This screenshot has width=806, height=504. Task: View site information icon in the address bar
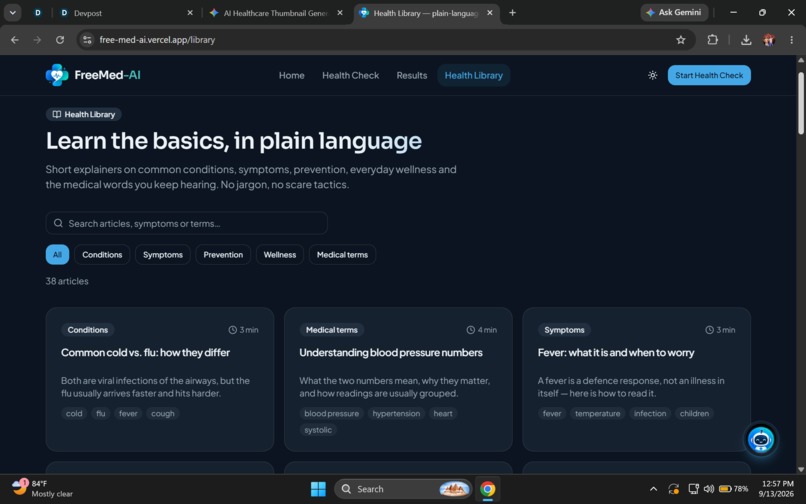click(x=87, y=40)
